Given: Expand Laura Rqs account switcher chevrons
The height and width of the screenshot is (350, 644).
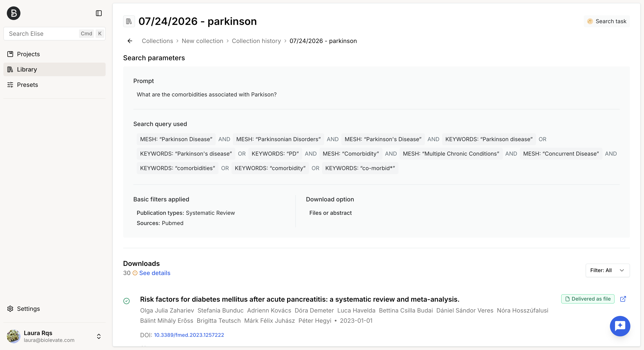Looking at the screenshot, I should pyautogui.click(x=99, y=336).
